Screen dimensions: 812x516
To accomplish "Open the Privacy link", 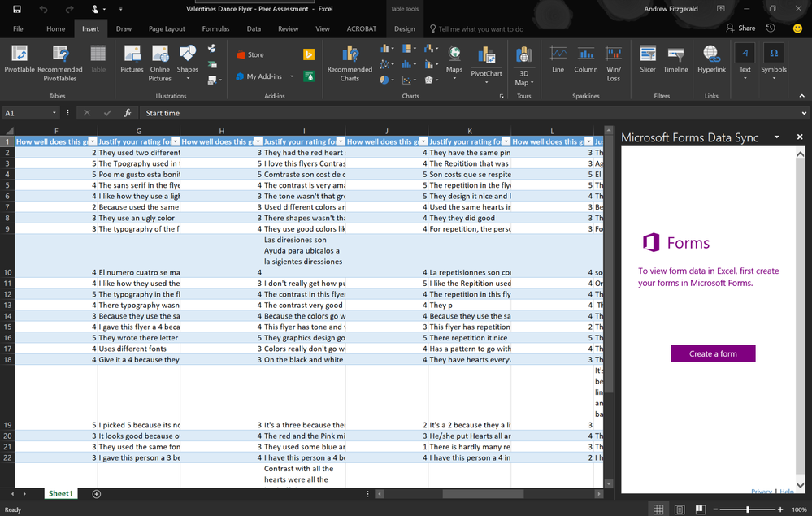I will pyautogui.click(x=762, y=492).
